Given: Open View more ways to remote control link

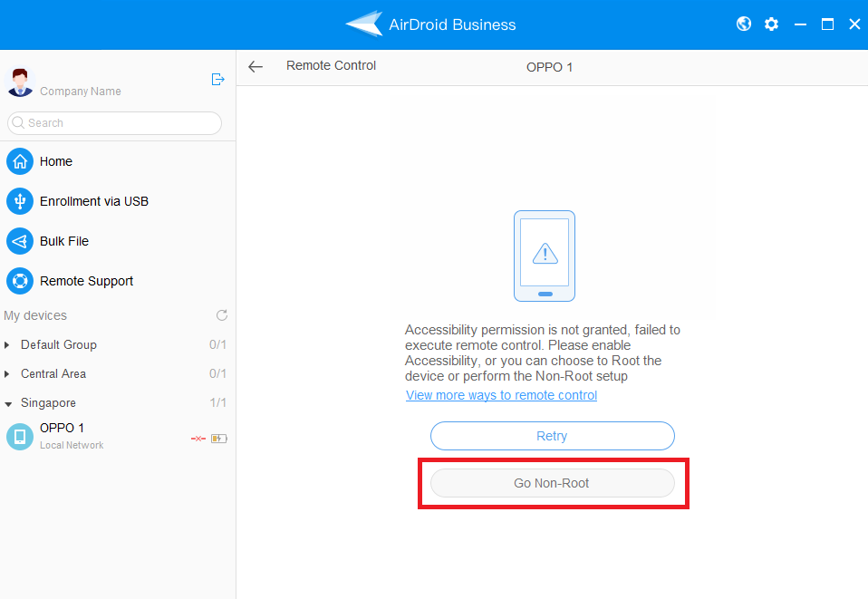Looking at the screenshot, I should (502, 395).
